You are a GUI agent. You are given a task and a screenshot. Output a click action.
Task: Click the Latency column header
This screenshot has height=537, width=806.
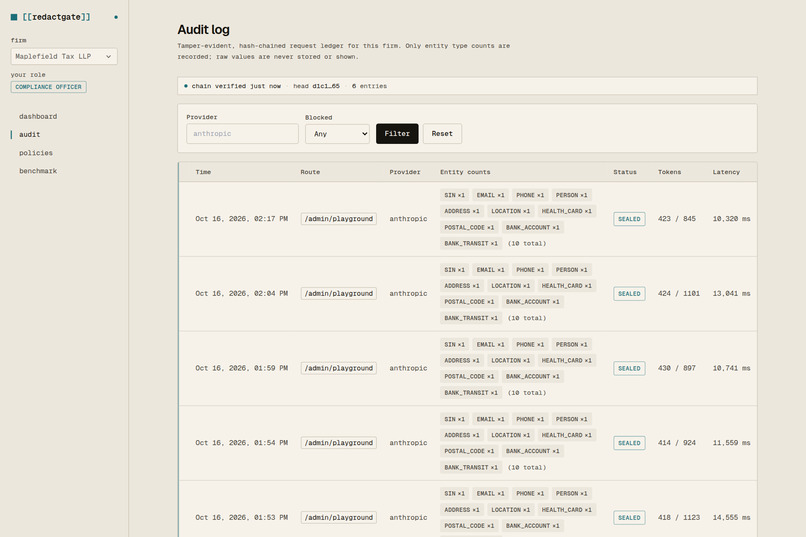pos(726,172)
